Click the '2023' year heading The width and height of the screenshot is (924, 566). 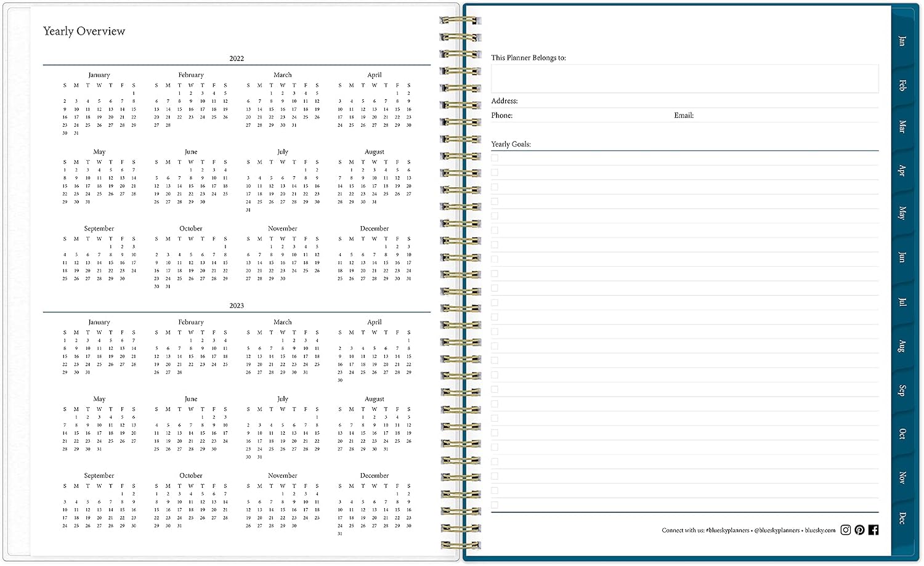[237, 305]
